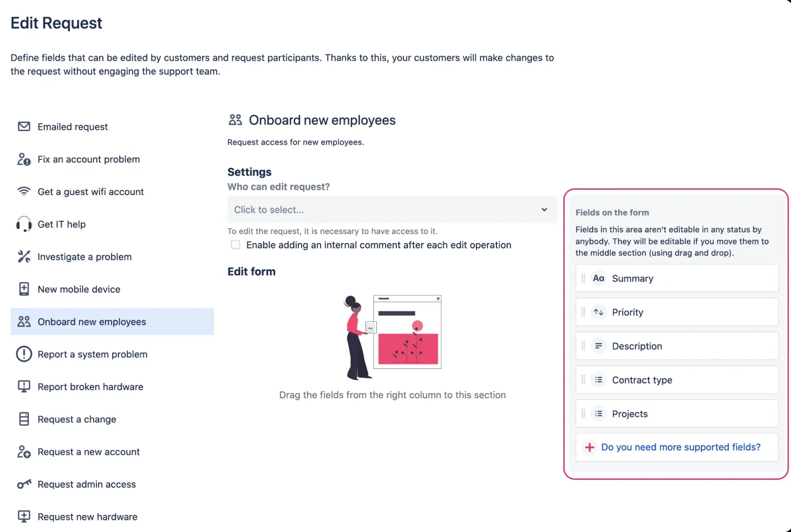The width and height of the screenshot is (791, 532).
Task: Select 'Fix an account problem' request type
Action: (x=88, y=159)
